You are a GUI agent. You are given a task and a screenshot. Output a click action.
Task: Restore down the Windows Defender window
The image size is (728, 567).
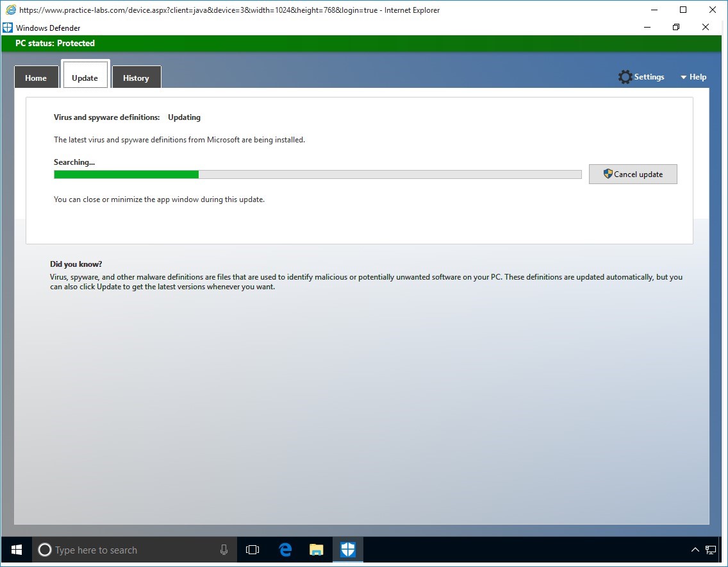tap(676, 27)
